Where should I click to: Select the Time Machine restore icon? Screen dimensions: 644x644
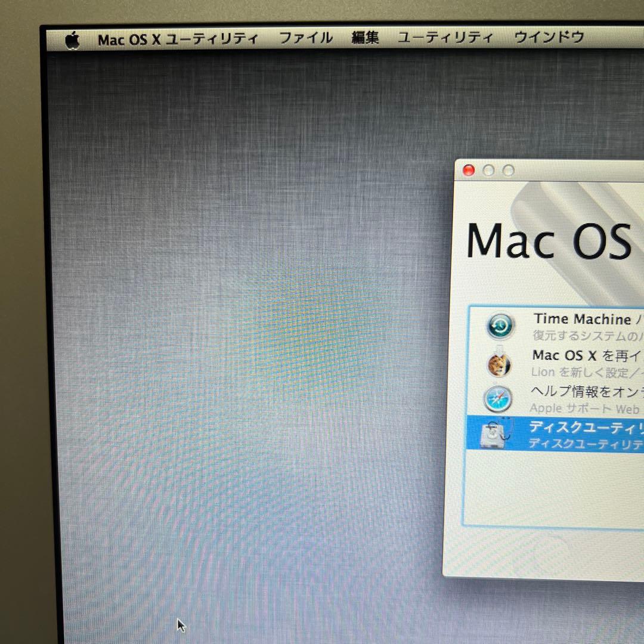click(500, 326)
